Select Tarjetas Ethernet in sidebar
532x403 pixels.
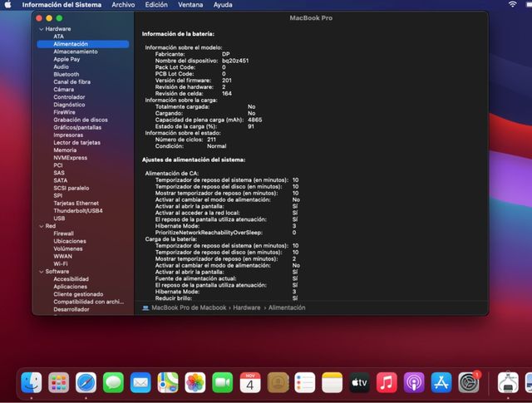(76, 204)
